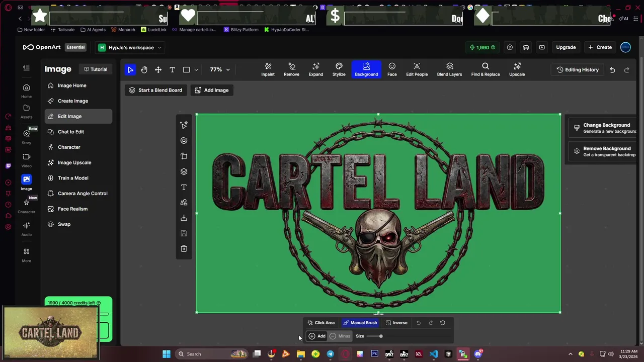644x362 pixels.
Task: Open Story beta in left rail
Action: coord(26,137)
